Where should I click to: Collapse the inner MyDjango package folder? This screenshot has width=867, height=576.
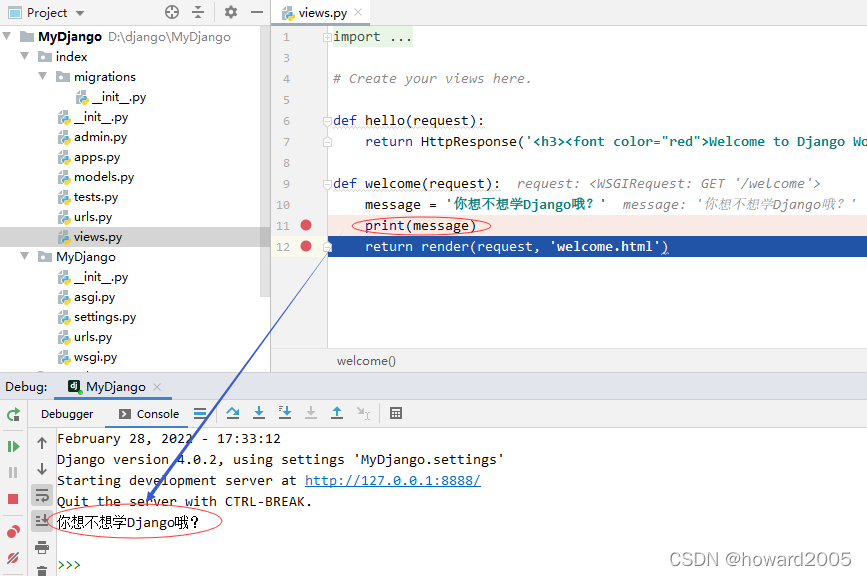coord(25,256)
